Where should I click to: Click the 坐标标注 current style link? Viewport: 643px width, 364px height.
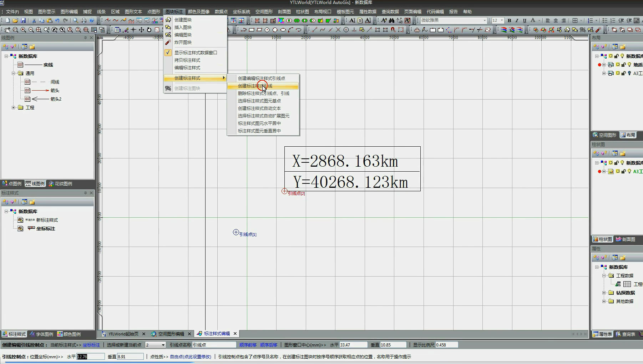pos(91,345)
